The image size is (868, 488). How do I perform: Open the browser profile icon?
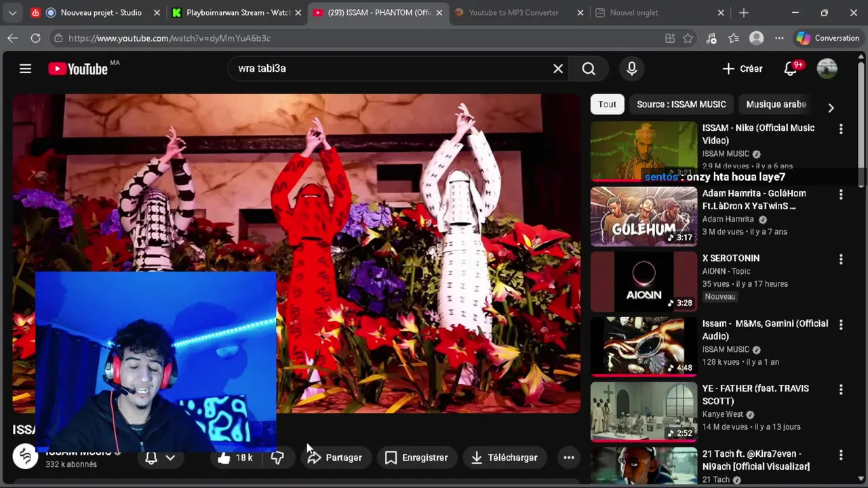757,39
